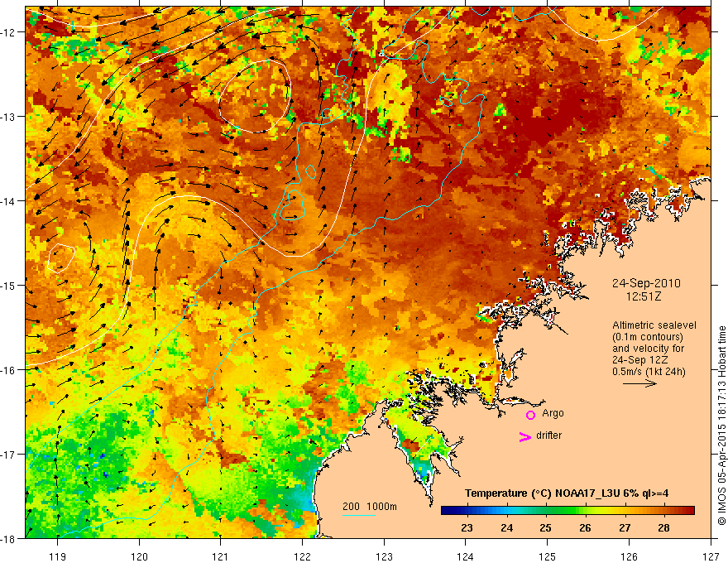This screenshot has width=728, height=563.
Task: Click the "Argo" legend label
Action: [553, 413]
